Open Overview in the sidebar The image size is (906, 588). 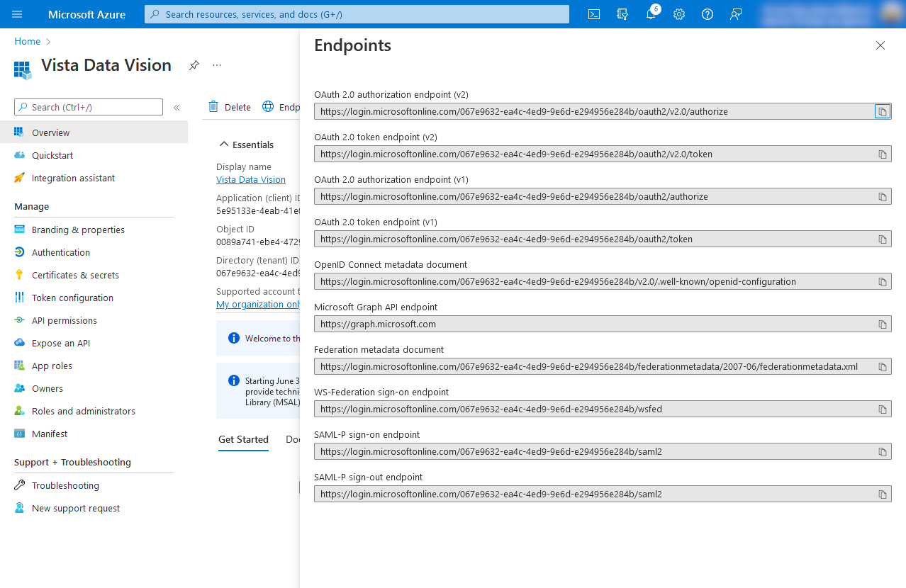coord(94,132)
